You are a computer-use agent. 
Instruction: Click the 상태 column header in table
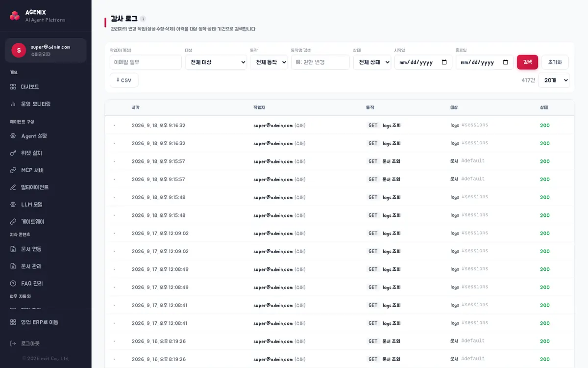544,107
